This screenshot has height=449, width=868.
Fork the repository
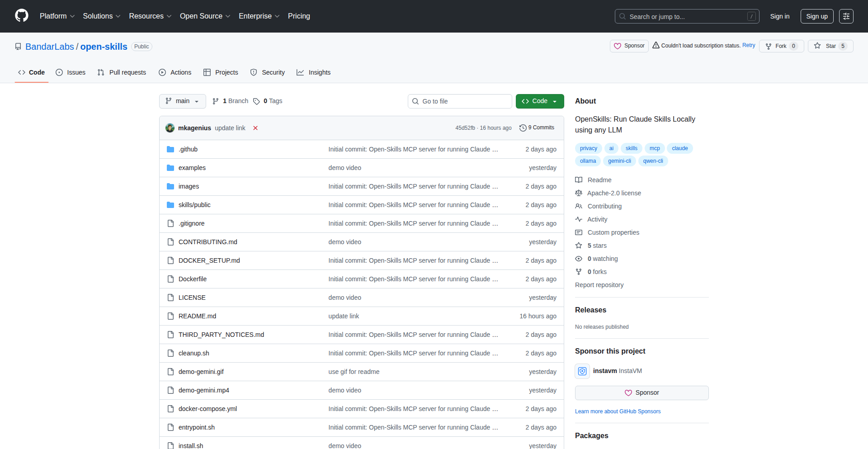(x=776, y=46)
